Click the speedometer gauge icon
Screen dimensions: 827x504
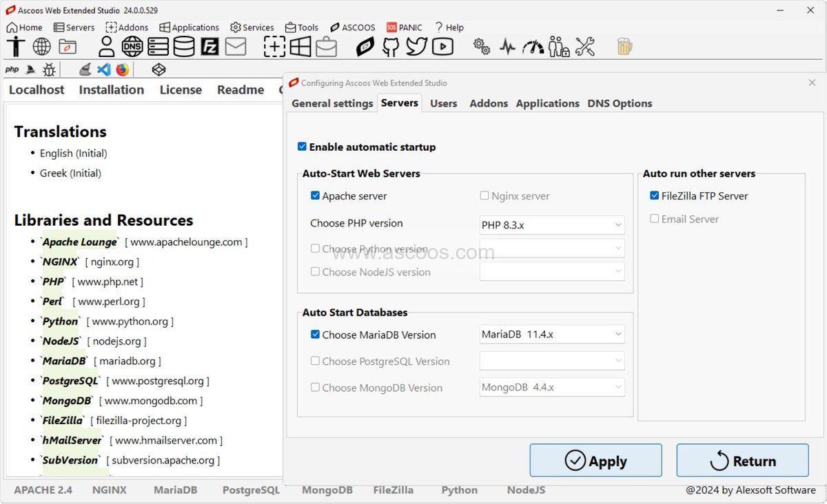click(x=533, y=47)
